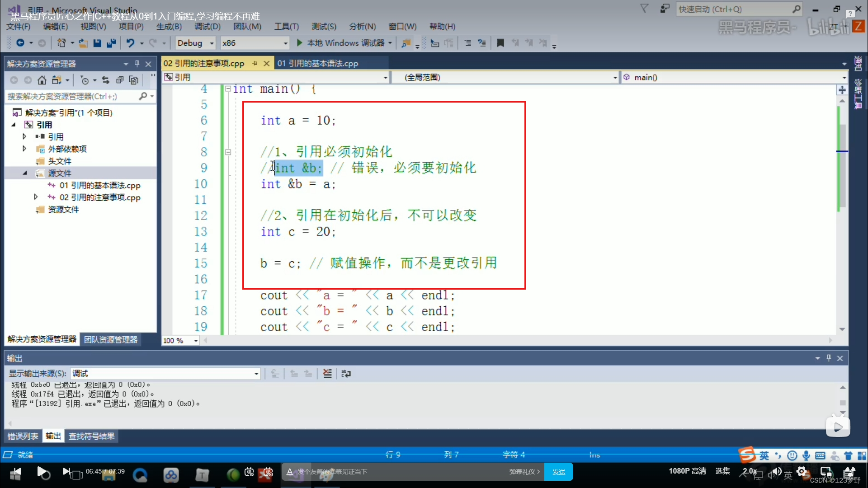
Task: Undo the last edit via the toolbar
Action: pos(130,43)
